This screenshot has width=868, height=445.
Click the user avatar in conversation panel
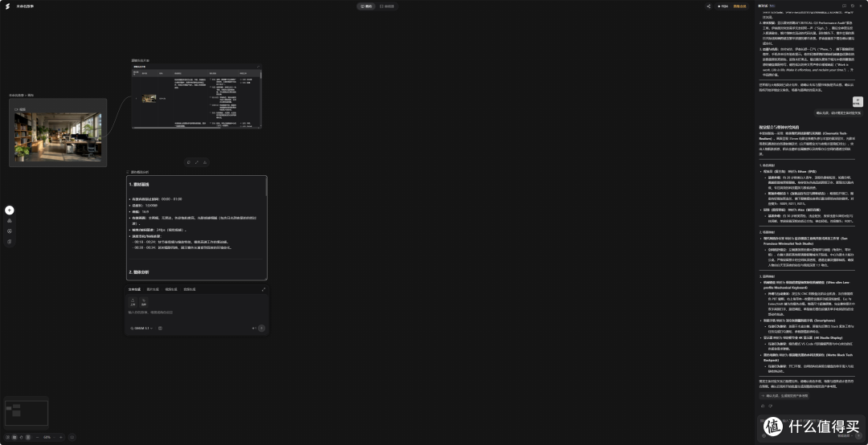[x=857, y=101]
